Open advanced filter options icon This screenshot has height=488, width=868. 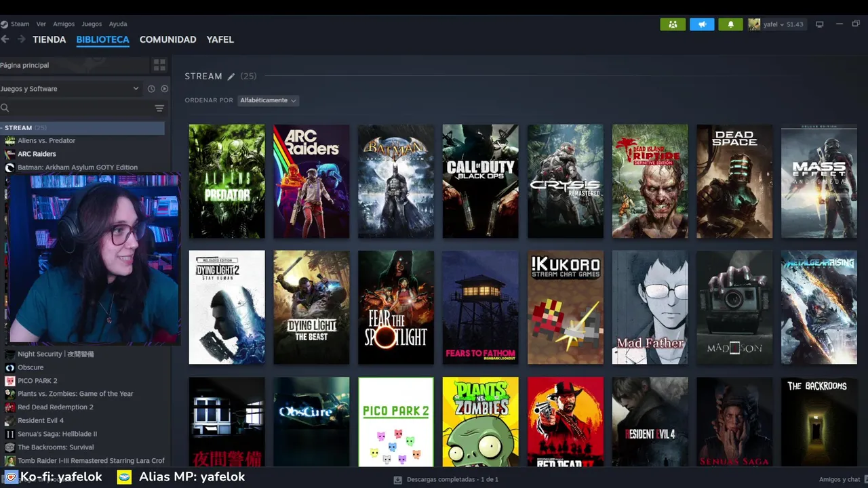coord(159,108)
